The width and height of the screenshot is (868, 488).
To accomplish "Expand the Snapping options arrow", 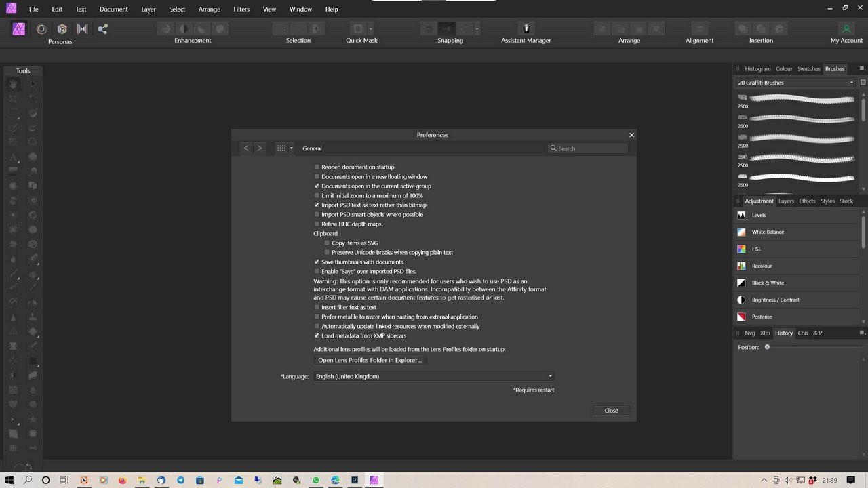I will pos(477,28).
